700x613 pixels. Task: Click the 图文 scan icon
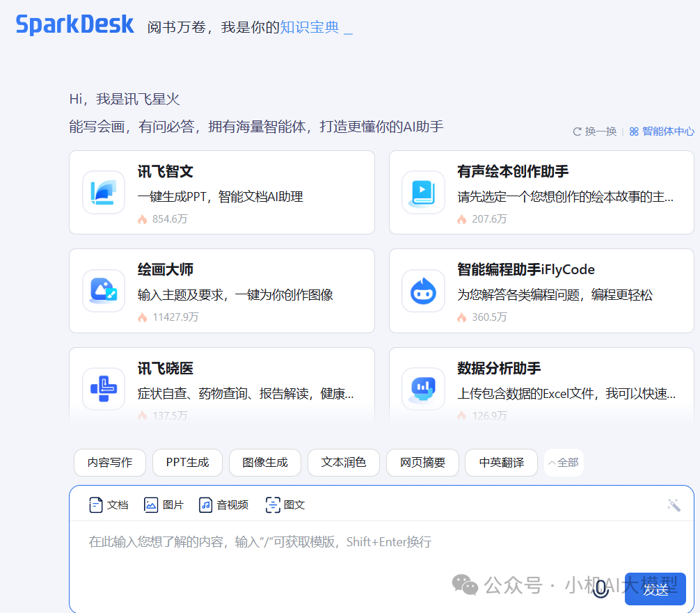273,505
